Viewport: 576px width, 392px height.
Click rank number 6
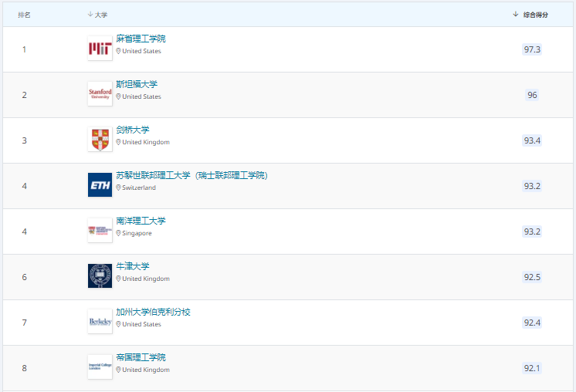pos(24,277)
